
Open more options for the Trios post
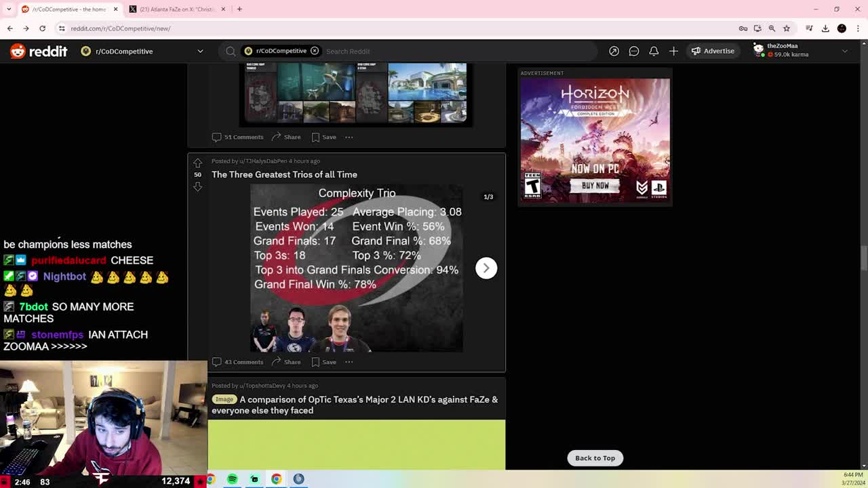349,362
